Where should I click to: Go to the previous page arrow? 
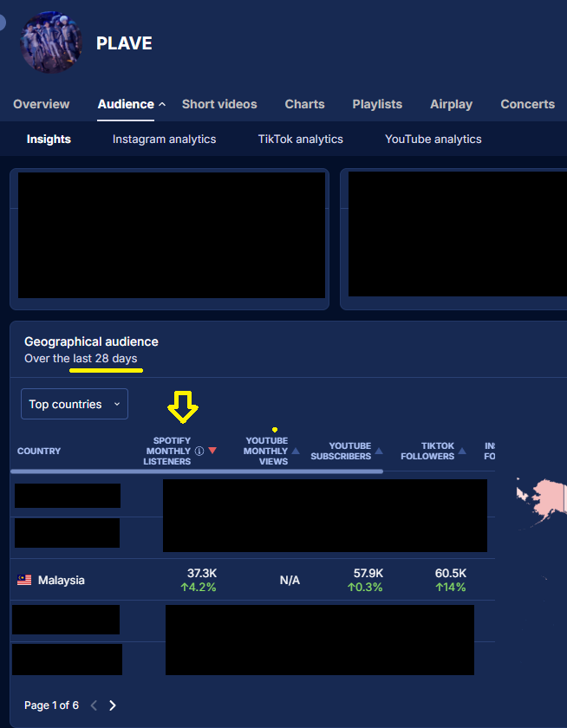(94, 705)
